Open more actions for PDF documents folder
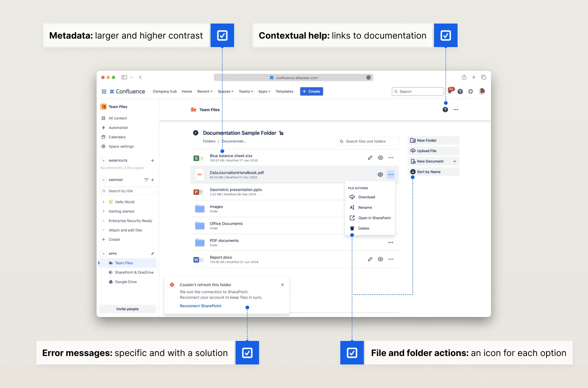Viewport: 588px width, 388px height. [391, 242]
